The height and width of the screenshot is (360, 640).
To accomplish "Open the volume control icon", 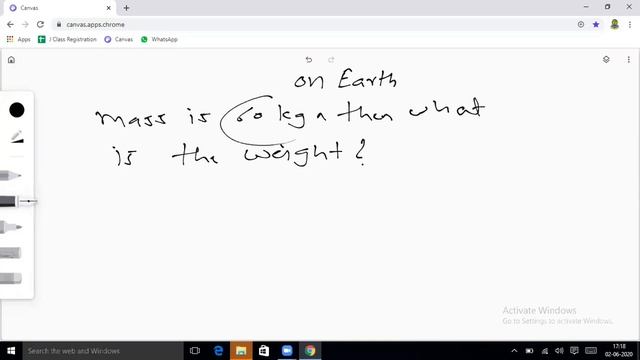I will (559, 351).
